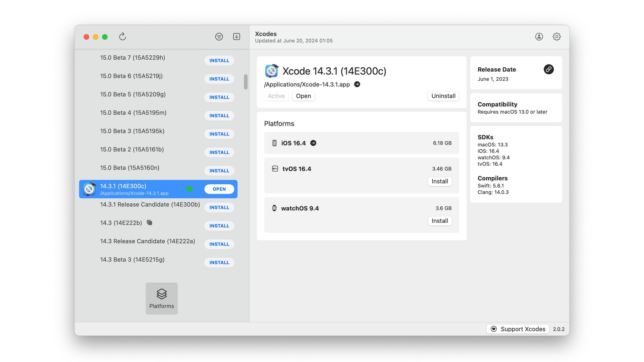This screenshot has height=362, width=644.
Task: Install 15.0 Beta 7 (15A5229h)
Action: pyautogui.click(x=219, y=61)
